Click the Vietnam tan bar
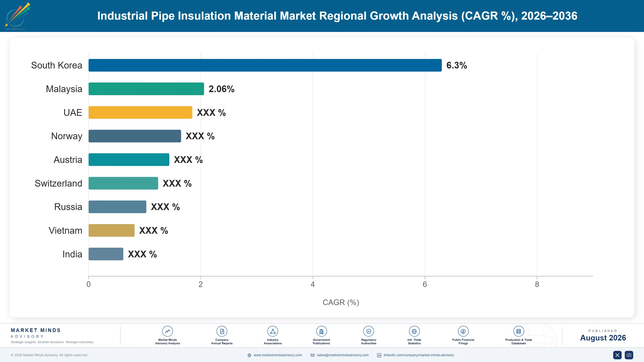 pyautogui.click(x=112, y=230)
